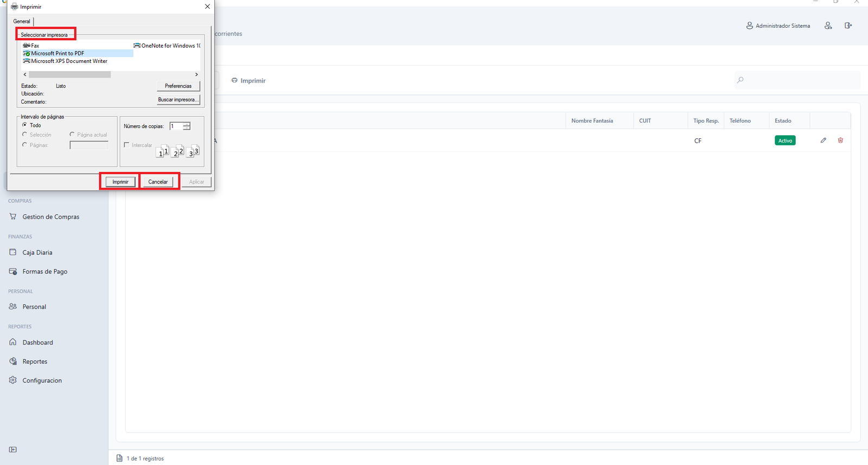Click the Imprimir button in dialog
This screenshot has height=465, width=868.
point(120,182)
